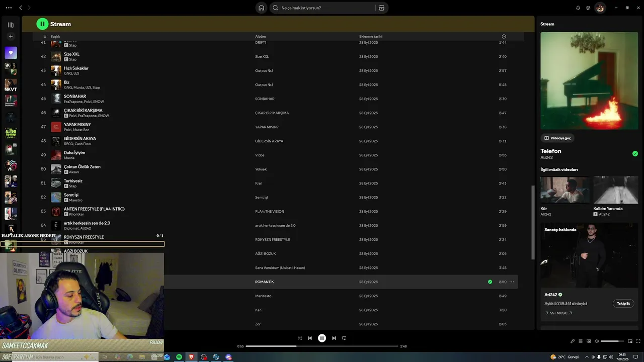Open notifications with the bell icon
The width and height of the screenshot is (644, 362).
(578, 8)
